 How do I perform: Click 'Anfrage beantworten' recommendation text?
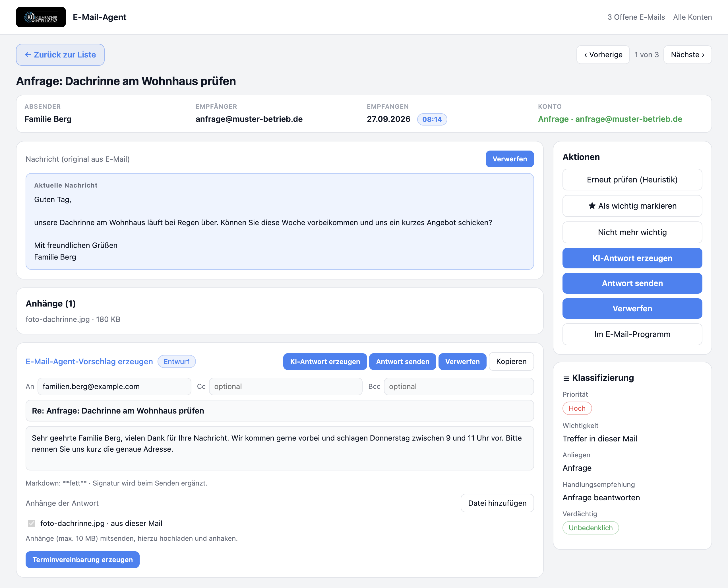coord(601,497)
